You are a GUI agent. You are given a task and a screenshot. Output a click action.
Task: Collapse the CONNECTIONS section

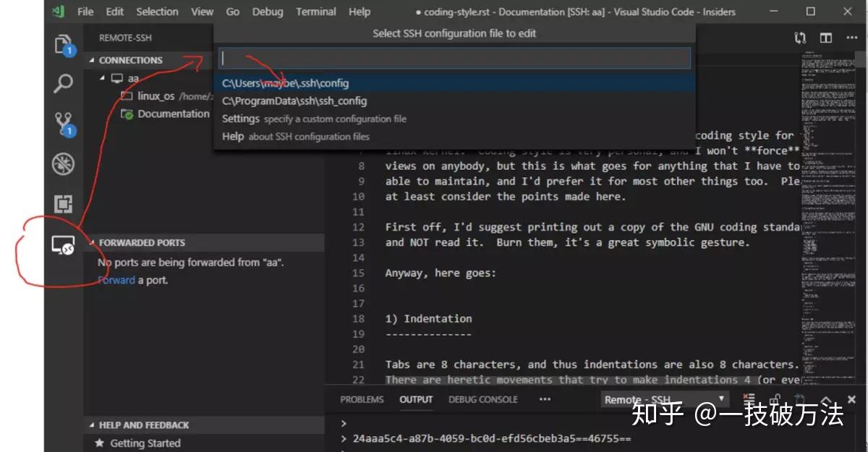point(93,60)
